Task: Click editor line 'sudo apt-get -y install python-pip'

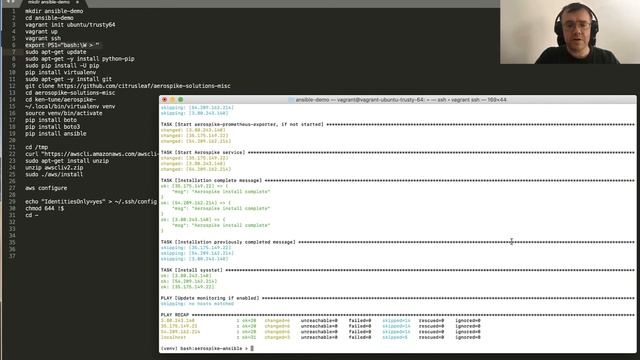Action: click(80, 59)
